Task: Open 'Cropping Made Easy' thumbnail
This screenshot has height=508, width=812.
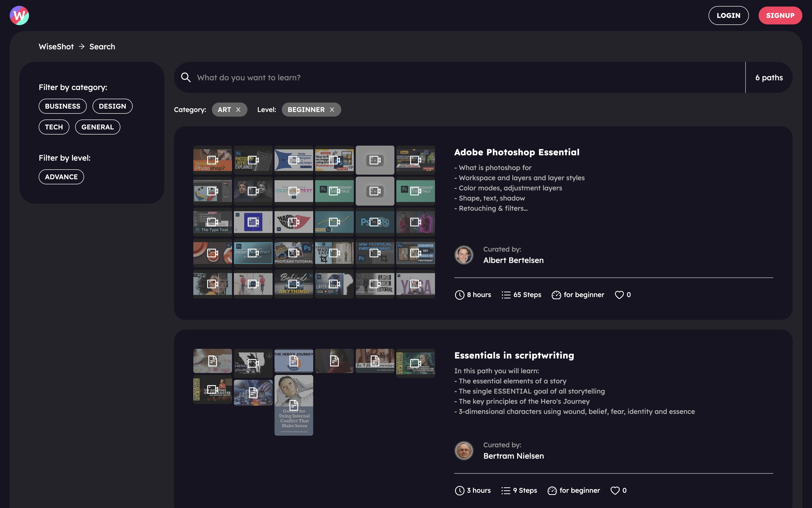Action: coord(334,253)
